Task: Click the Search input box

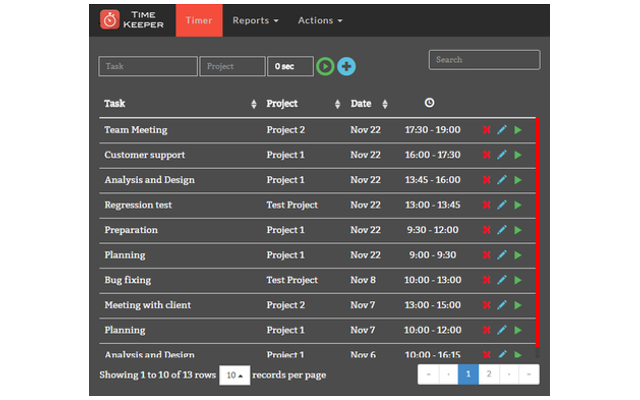Action: click(x=484, y=60)
